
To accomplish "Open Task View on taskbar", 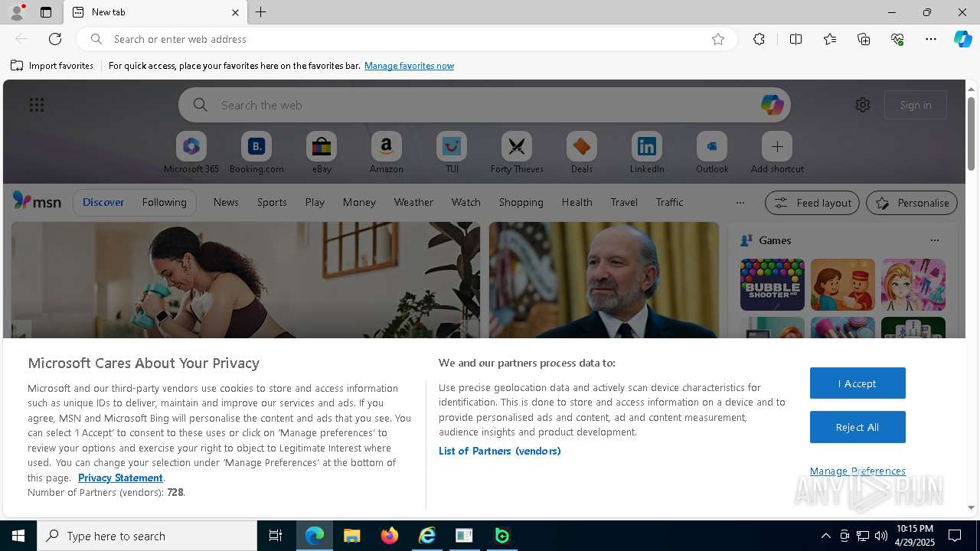I will (276, 536).
